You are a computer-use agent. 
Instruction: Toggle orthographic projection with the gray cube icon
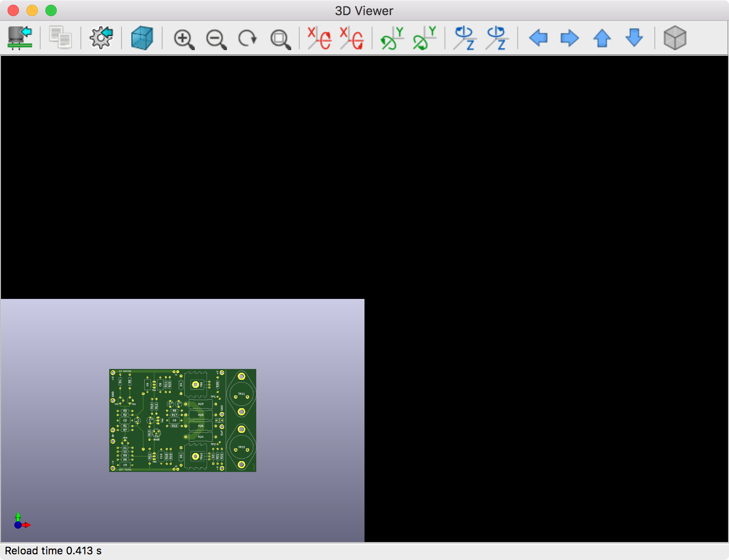tap(675, 38)
